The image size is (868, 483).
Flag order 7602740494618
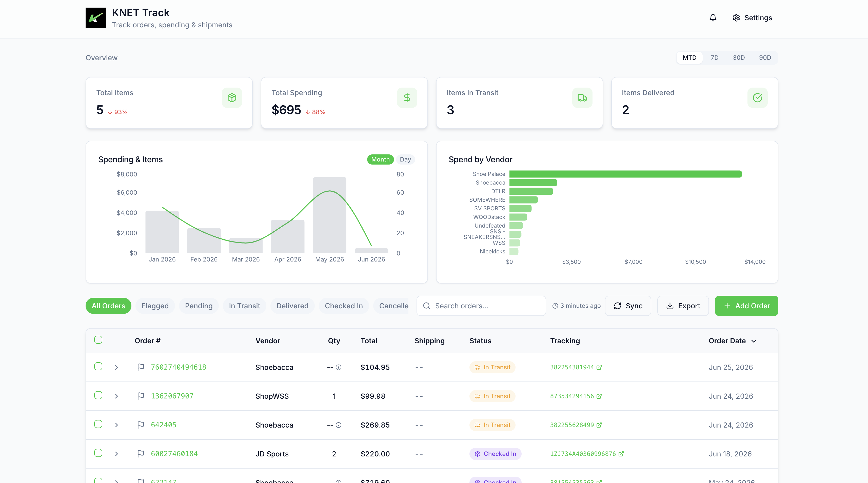point(141,367)
